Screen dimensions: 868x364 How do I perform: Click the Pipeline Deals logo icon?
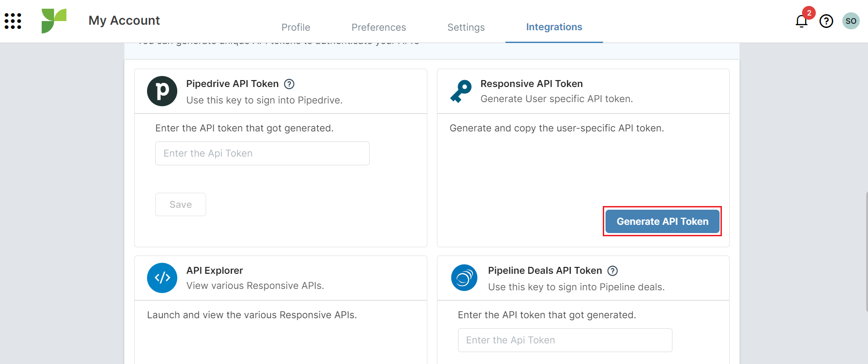pyautogui.click(x=464, y=278)
